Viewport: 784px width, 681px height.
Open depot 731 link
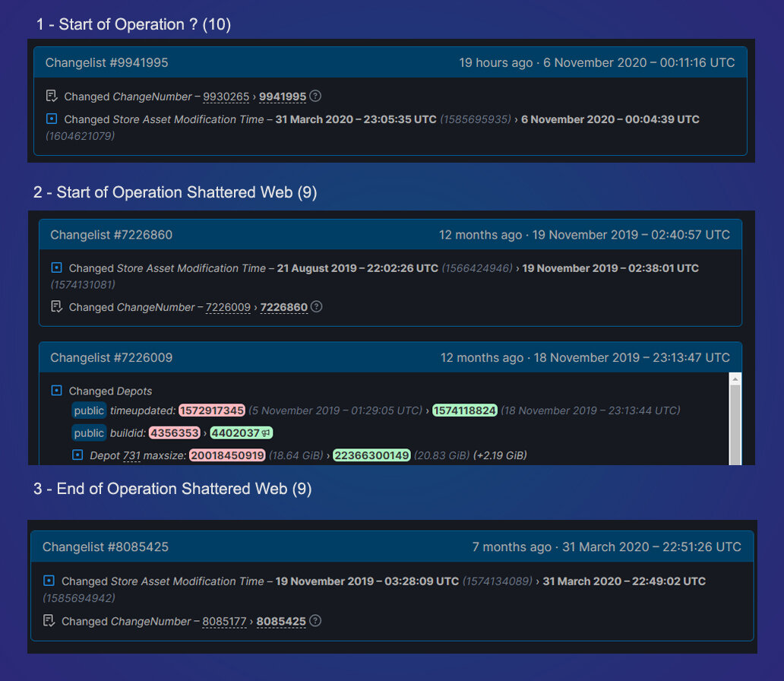[131, 455]
